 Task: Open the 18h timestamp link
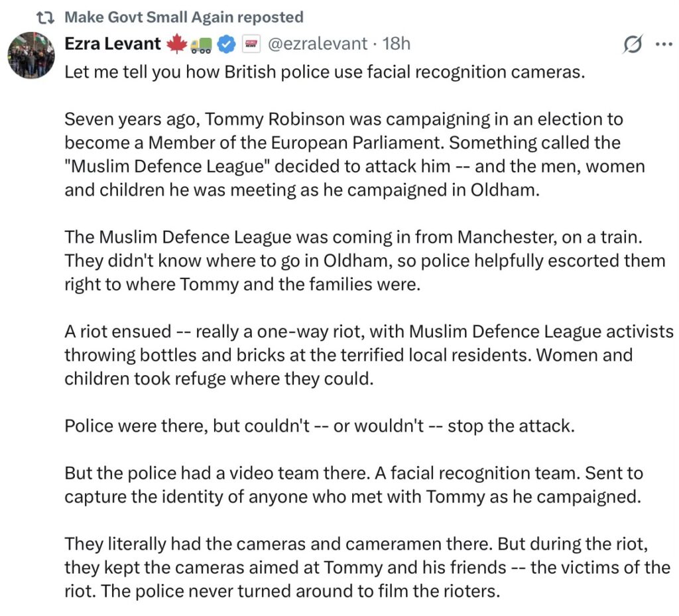(x=397, y=44)
